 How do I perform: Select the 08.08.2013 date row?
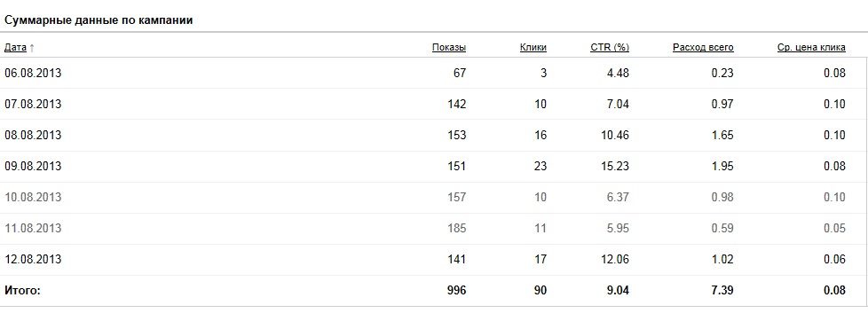point(434,135)
